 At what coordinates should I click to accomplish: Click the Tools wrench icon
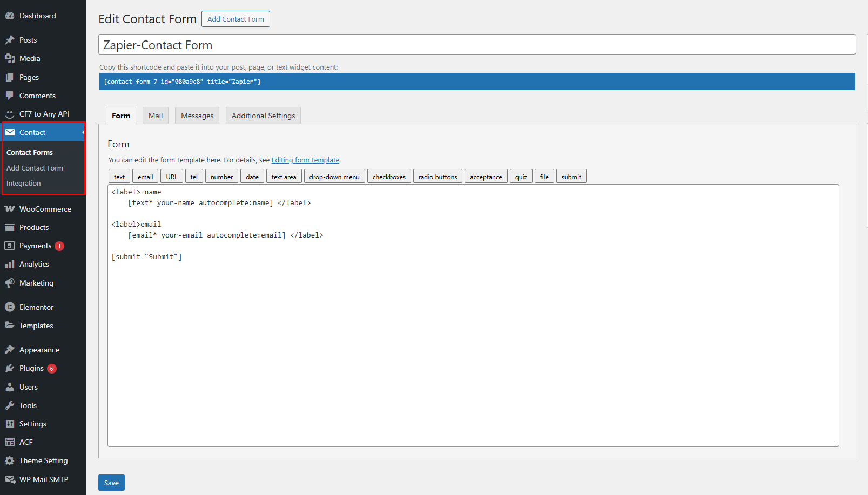(10, 405)
